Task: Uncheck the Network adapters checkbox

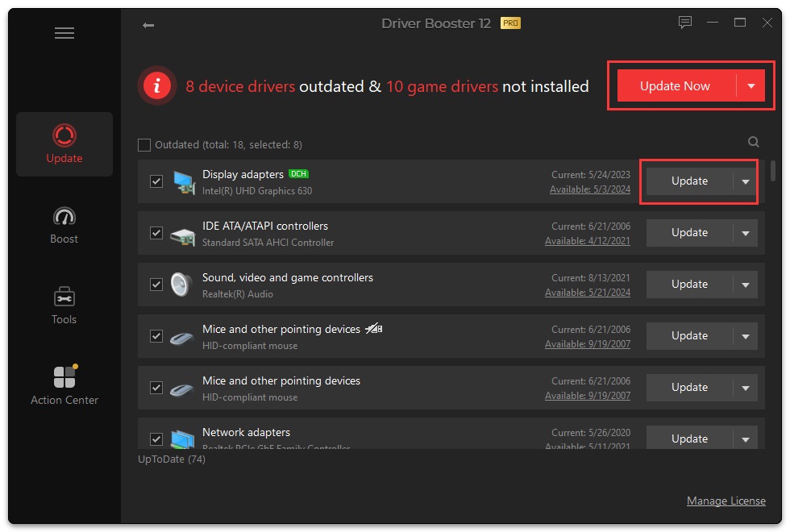Action: pyautogui.click(x=156, y=439)
